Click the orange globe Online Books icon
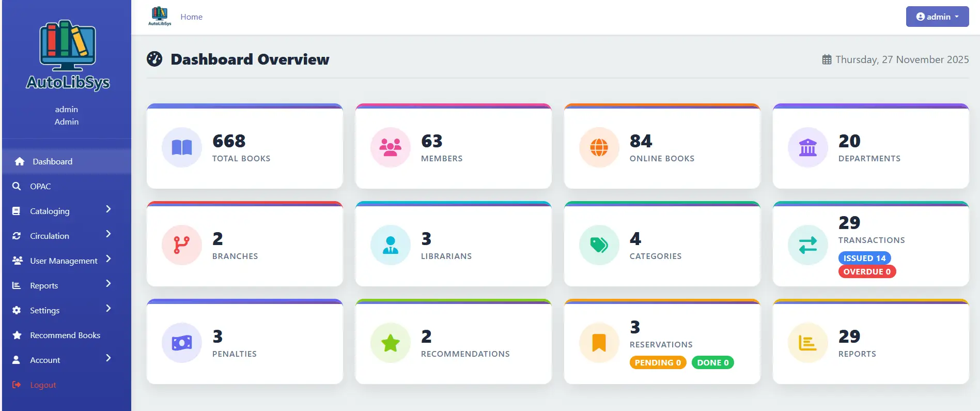This screenshot has height=411, width=980. 599,148
